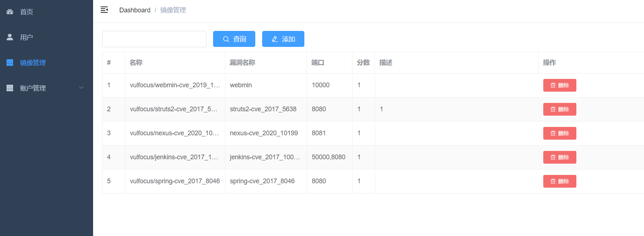The width and height of the screenshot is (644, 236).
Task: Expand the 账户管理 submenu chevron
Action: pos(81,88)
